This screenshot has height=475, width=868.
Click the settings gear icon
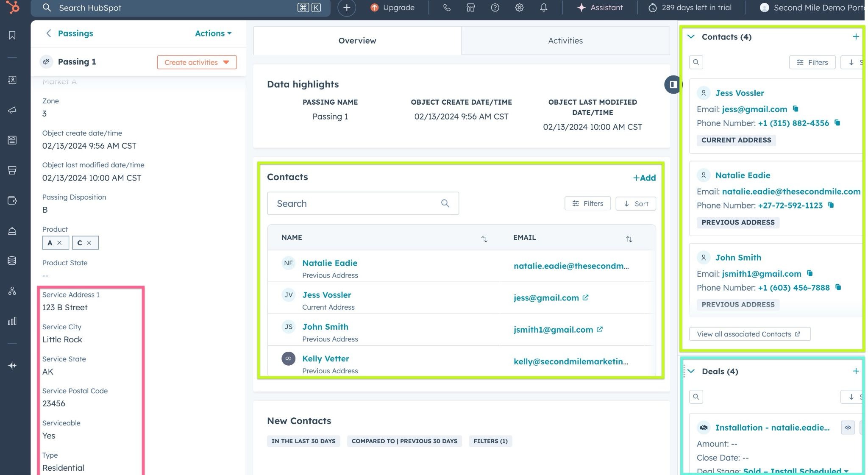coord(519,8)
